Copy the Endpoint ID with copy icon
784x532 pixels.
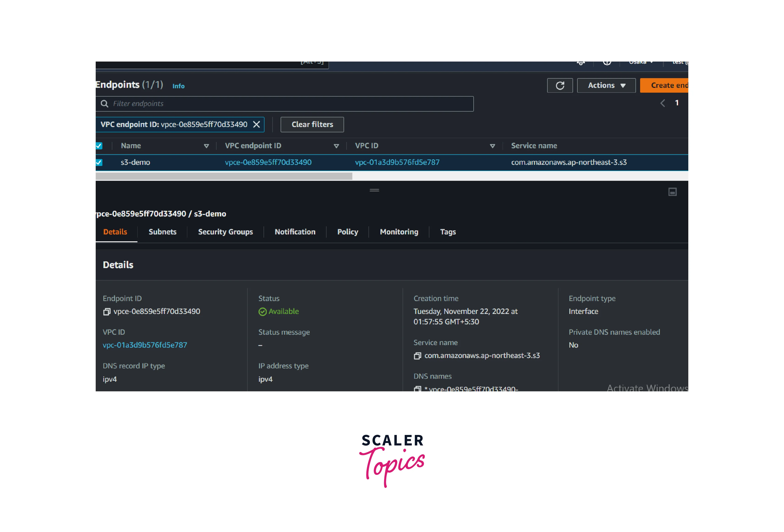[107, 312]
